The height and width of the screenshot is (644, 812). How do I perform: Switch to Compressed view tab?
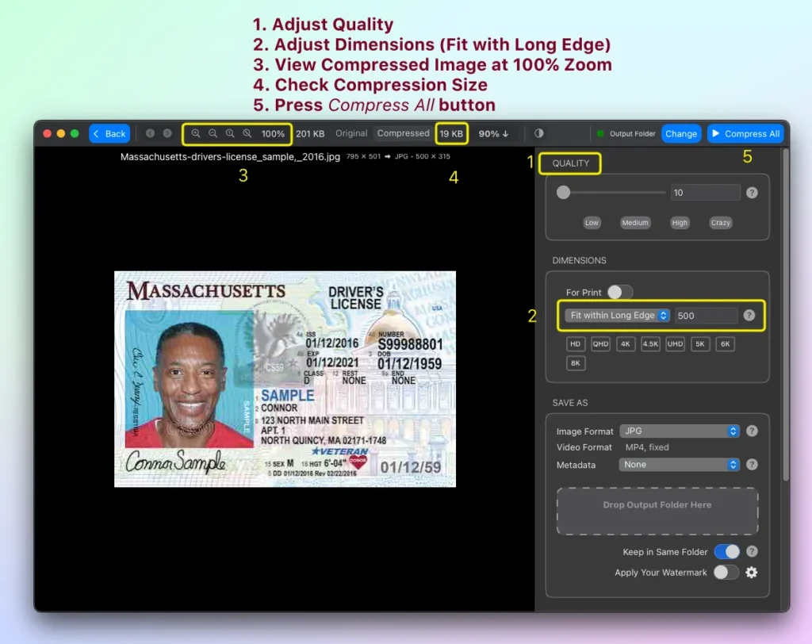click(x=403, y=133)
